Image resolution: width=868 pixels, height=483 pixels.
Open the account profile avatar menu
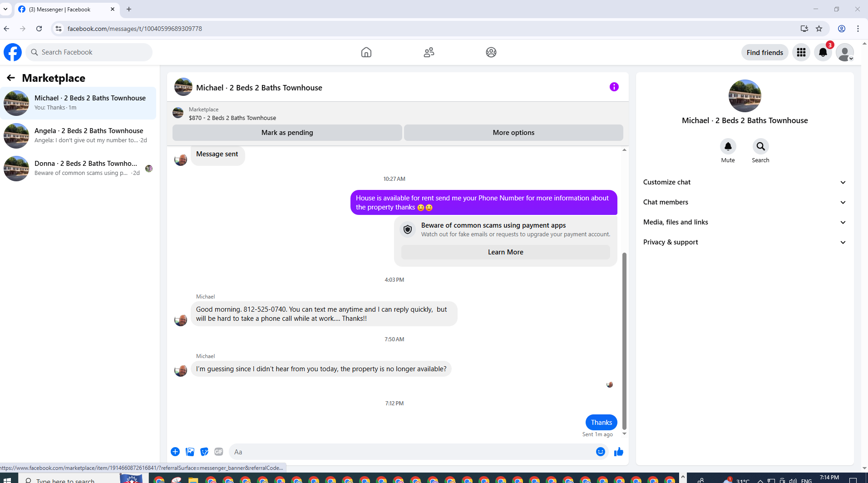click(x=845, y=52)
